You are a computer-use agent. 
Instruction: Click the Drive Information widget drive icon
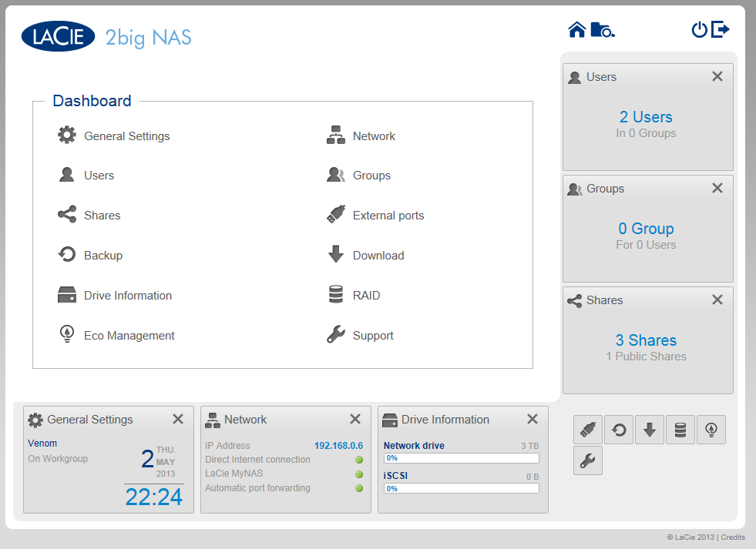[x=390, y=420]
